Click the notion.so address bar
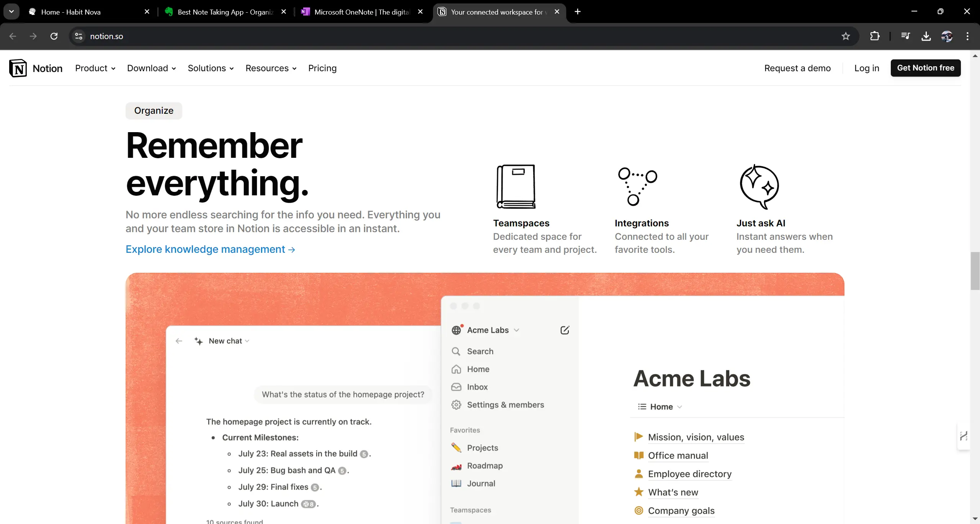This screenshot has width=980, height=524. [x=463, y=36]
